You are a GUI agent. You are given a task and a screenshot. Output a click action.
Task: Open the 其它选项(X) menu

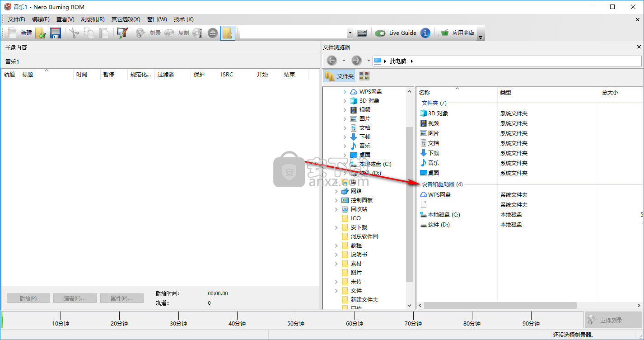(x=126, y=19)
